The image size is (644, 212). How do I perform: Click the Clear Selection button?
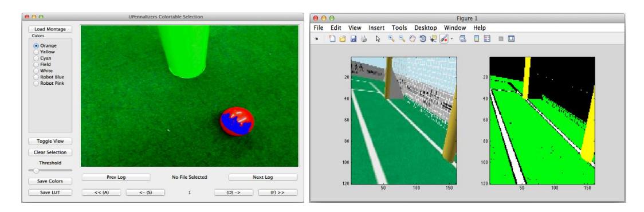50,152
